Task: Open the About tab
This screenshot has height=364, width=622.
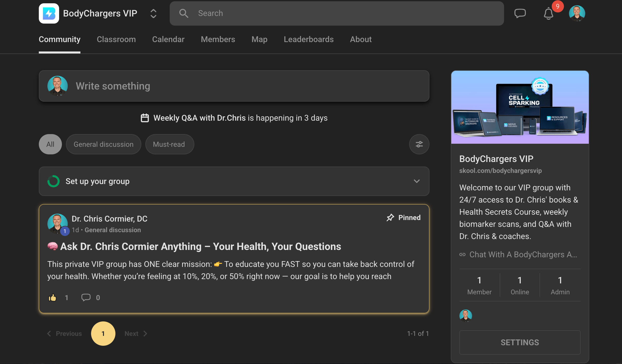Action: 361,39
